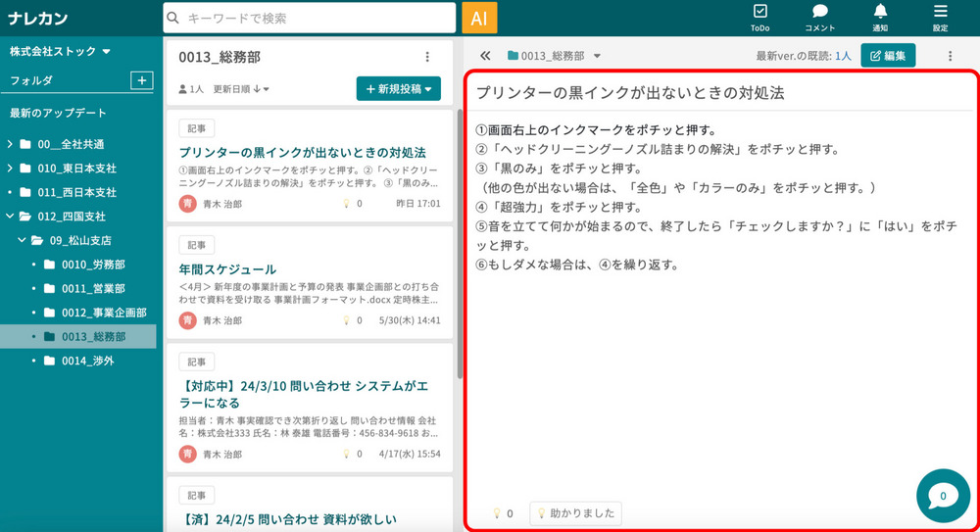Image resolution: width=980 pixels, height=532 pixels.
Task: Click the member count person icon 1人
Action: 191,89
